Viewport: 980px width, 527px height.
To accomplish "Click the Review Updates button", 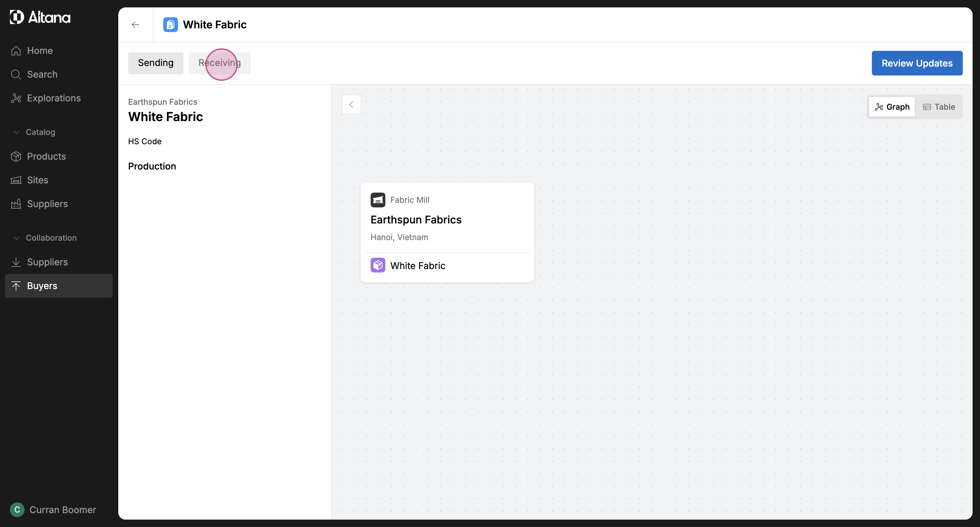I will [x=917, y=63].
